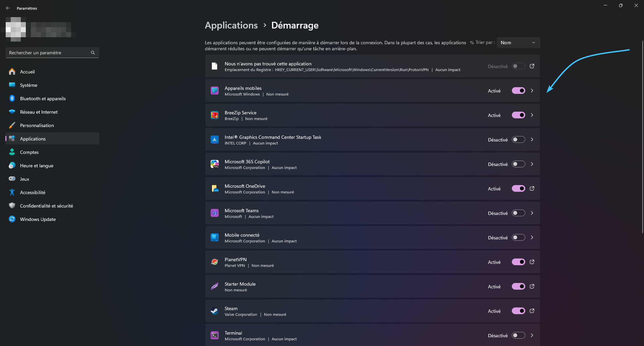Enable Microsoft Teams startup toggle

point(518,213)
